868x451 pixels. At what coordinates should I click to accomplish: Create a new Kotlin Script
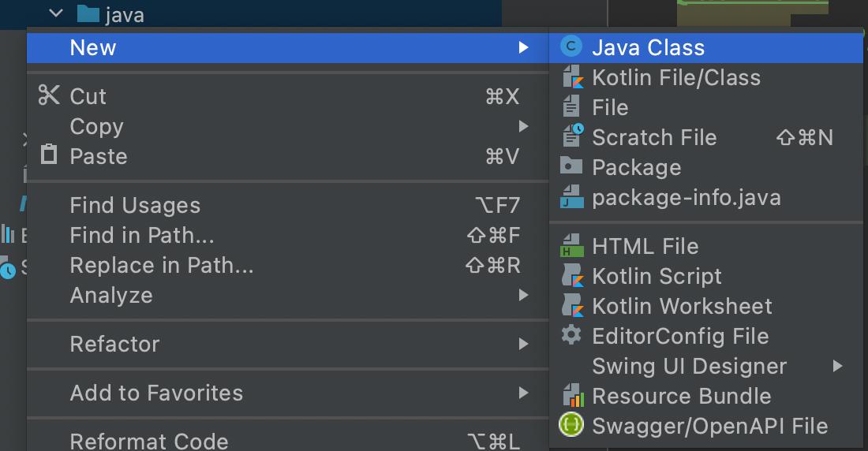click(705, 276)
